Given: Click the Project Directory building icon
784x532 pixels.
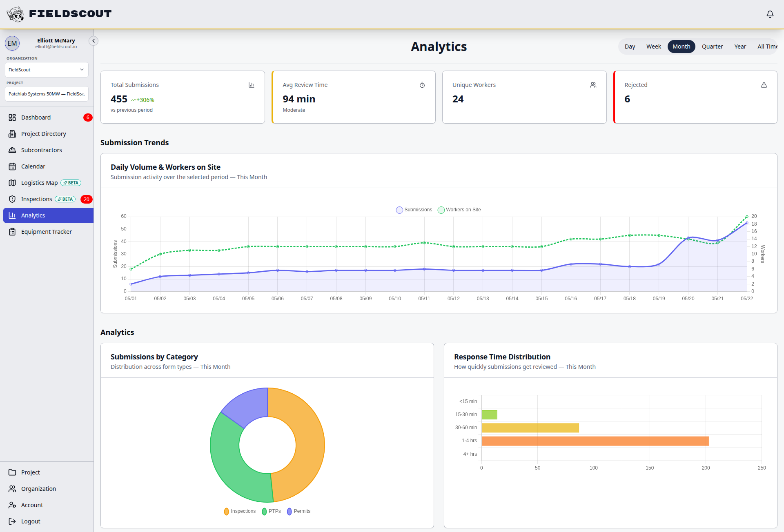Looking at the screenshot, I should 12,134.
